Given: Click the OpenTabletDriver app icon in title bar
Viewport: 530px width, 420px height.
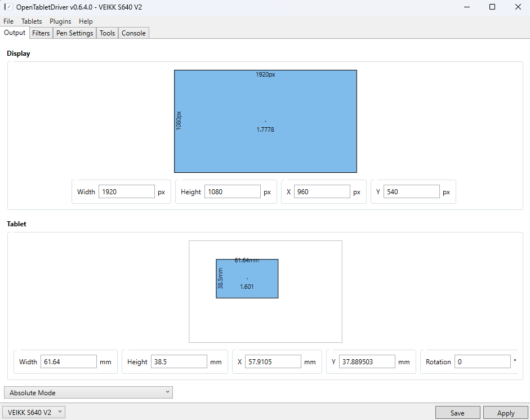Looking at the screenshot, I should tap(8, 7).
